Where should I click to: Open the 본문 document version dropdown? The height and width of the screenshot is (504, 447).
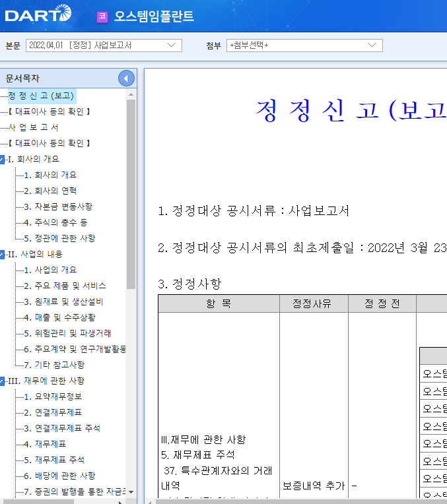(x=104, y=46)
